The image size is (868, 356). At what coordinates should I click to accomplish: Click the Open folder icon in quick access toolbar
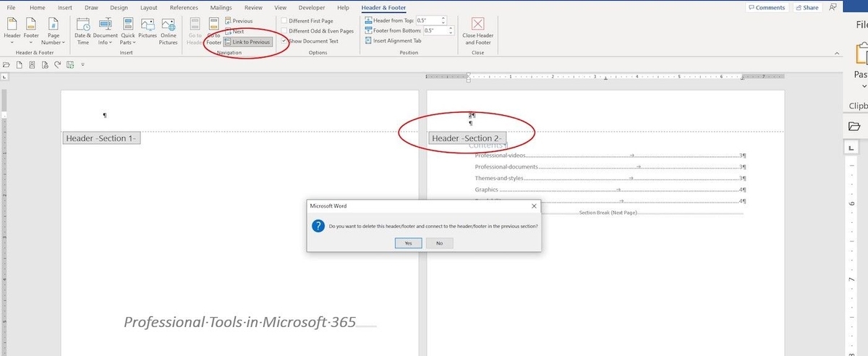point(7,64)
